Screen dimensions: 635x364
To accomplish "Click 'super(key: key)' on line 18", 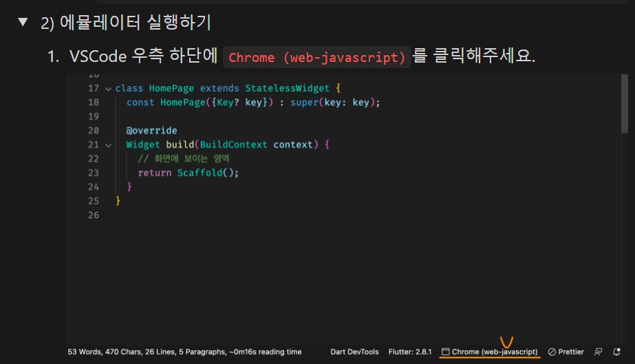I will click(333, 103).
